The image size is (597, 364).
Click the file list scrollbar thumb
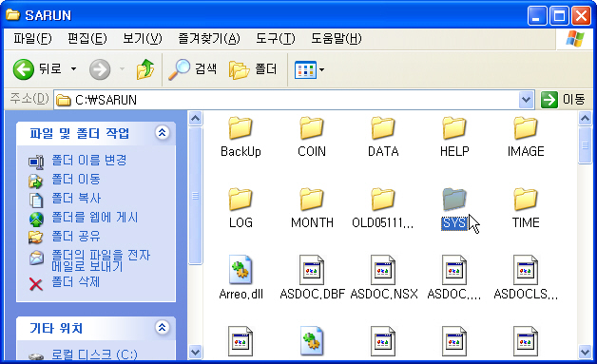pos(585,145)
